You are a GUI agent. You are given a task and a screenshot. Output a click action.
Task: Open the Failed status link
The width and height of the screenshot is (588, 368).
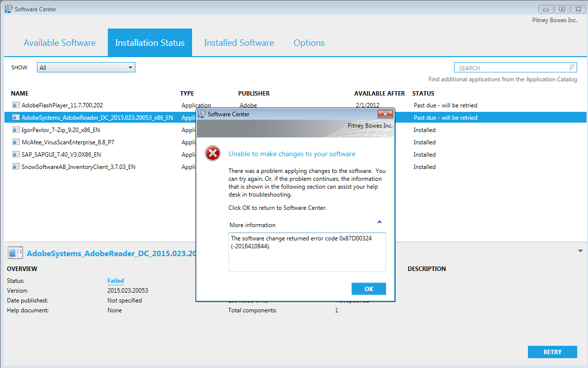[x=116, y=281]
